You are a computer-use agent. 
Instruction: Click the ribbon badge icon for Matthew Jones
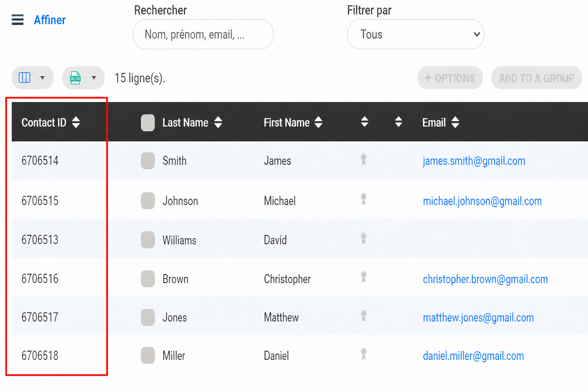[x=364, y=316]
